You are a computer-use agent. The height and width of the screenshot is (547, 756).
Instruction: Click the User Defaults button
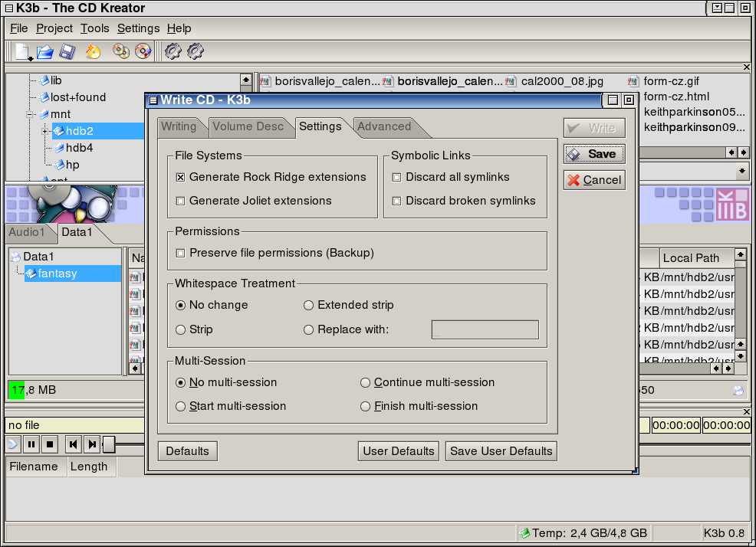point(398,451)
